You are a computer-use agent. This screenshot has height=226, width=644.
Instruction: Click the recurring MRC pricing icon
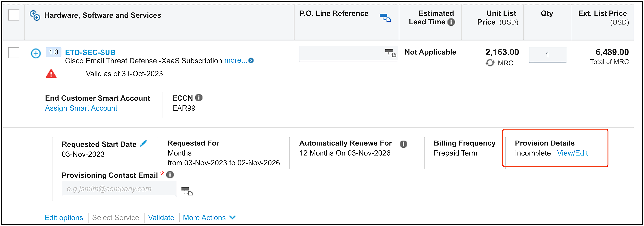[x=490, y=63]
